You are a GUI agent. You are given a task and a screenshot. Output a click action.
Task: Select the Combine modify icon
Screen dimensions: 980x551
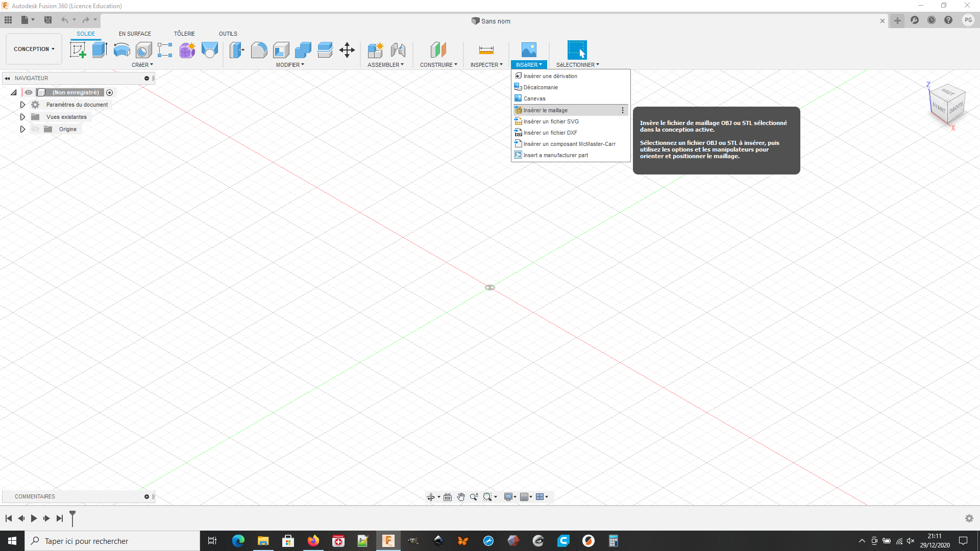point(303,50)
